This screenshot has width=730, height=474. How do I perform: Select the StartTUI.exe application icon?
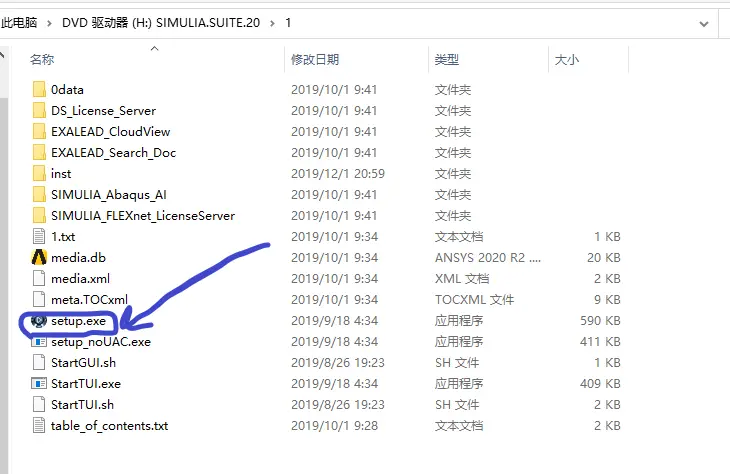(39, 384)
